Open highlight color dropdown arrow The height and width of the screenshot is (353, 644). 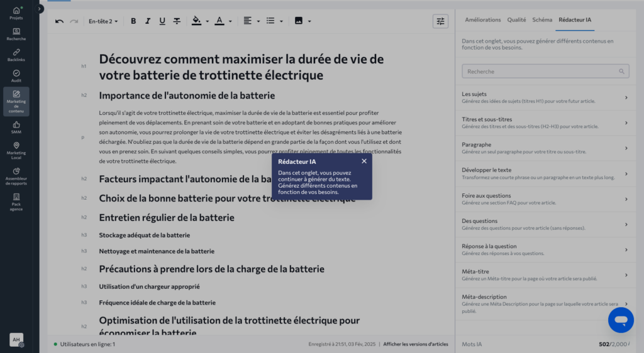pyautogui.click(x=207, y=21)
